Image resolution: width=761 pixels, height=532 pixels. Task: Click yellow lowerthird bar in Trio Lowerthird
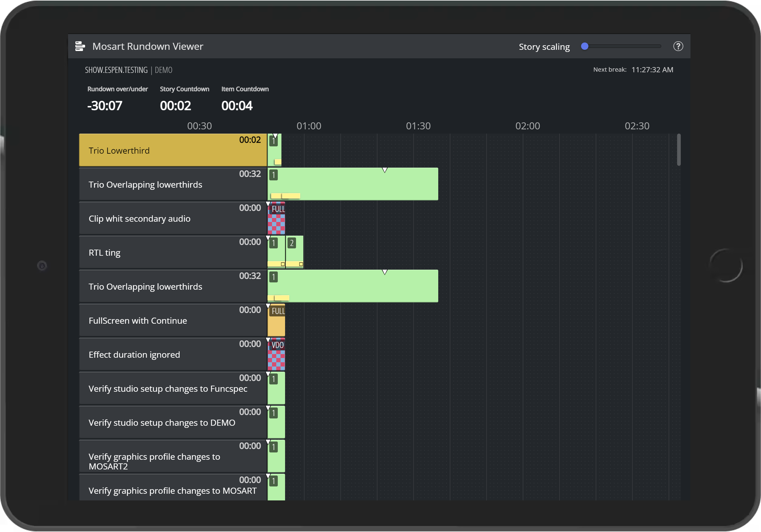278,162
